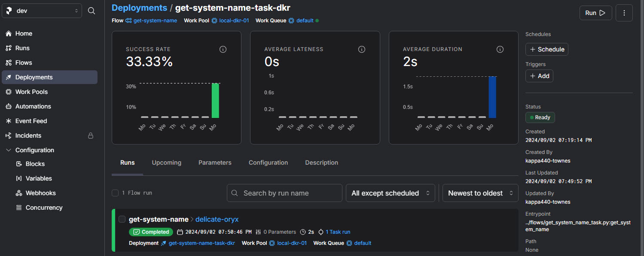Open the search magnifier icon beside workspace selector
The image size is (644, 256).
coord(92,11)
